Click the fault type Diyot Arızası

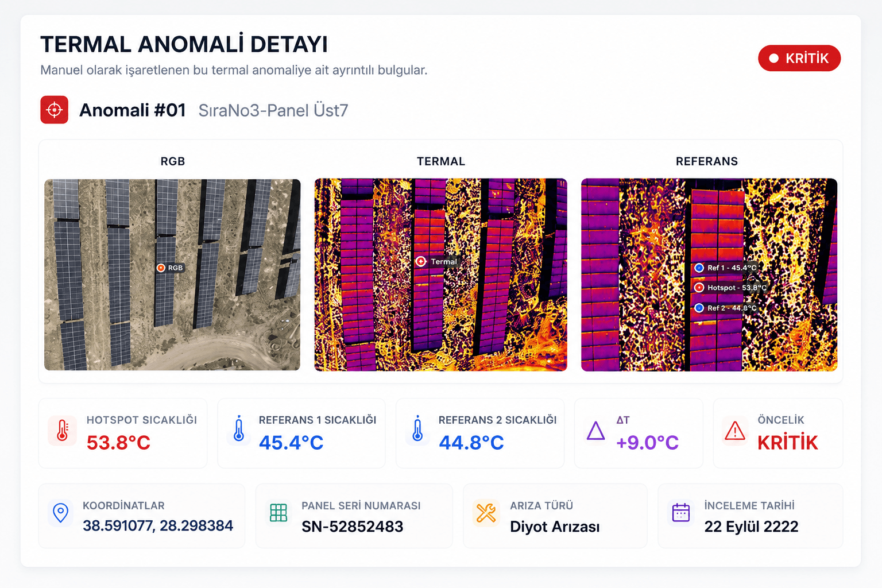coord(555,527)
